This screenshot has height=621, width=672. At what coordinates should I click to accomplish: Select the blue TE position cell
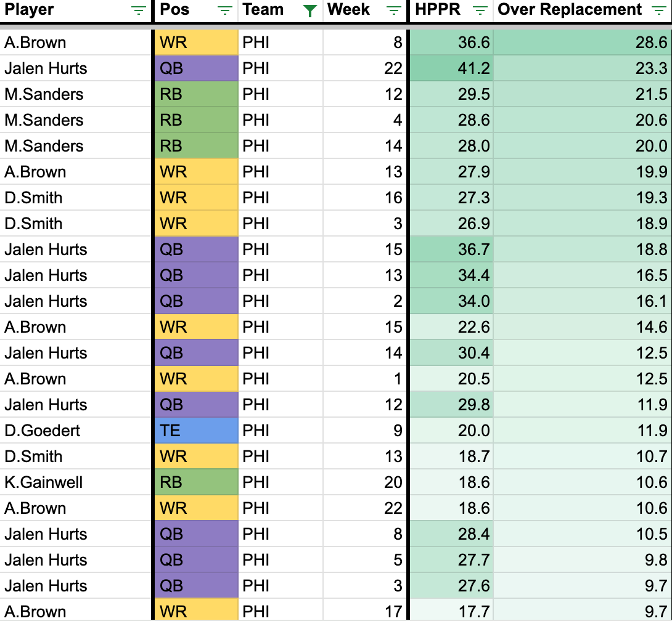click(196, 431)
